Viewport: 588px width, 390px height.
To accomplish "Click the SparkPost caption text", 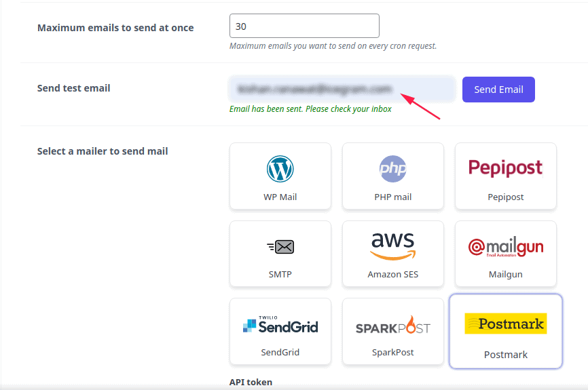I will pos(392,352).
